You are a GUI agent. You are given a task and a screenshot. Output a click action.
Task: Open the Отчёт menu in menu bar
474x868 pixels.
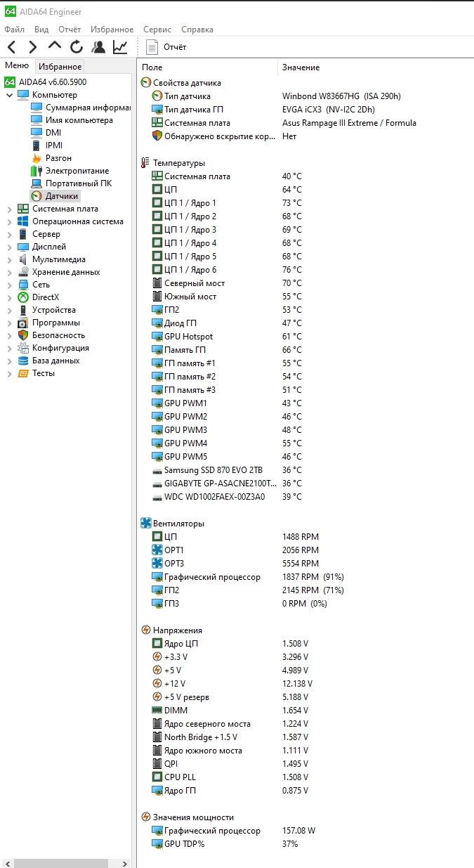click(x=70, y=30)
